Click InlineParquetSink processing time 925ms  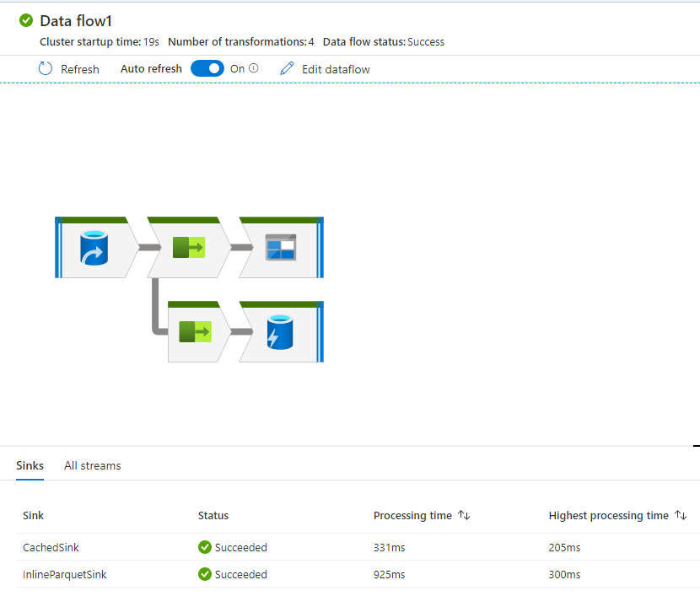[390, 575]
